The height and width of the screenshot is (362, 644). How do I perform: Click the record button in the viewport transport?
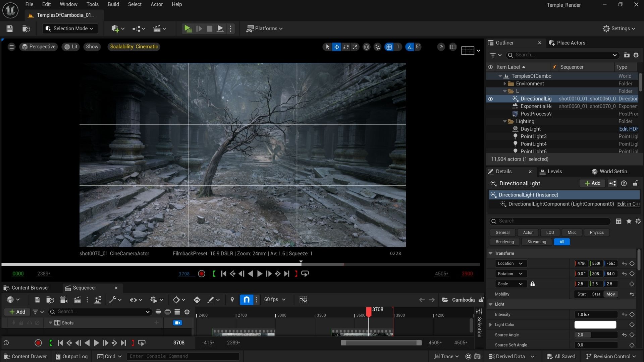tap(202, 274)
